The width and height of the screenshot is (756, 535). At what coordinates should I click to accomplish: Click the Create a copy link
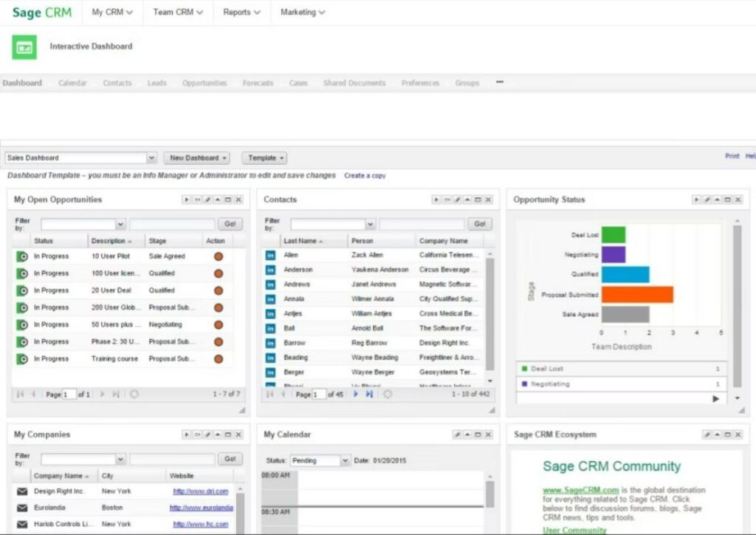365,176
